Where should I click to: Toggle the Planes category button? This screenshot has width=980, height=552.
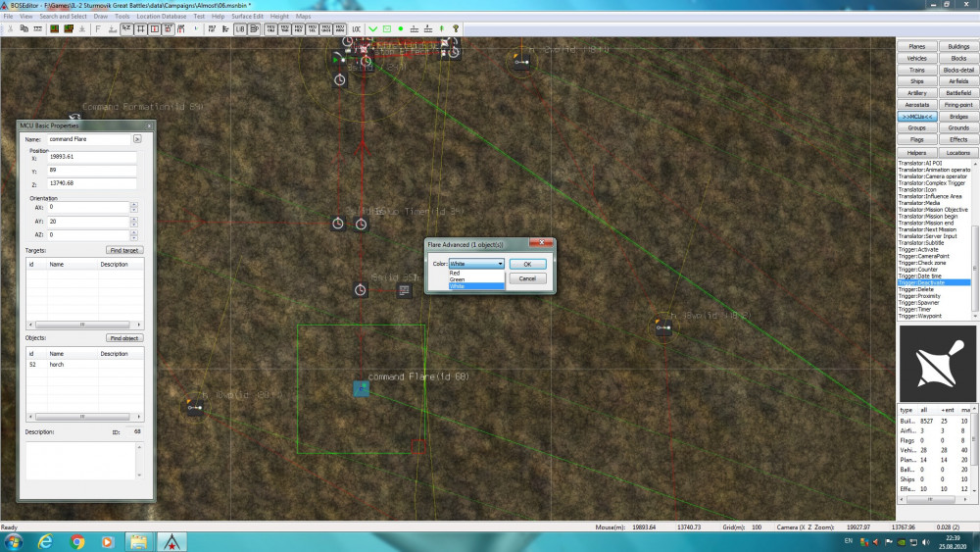pyautogui.click(x=917, y=46)
